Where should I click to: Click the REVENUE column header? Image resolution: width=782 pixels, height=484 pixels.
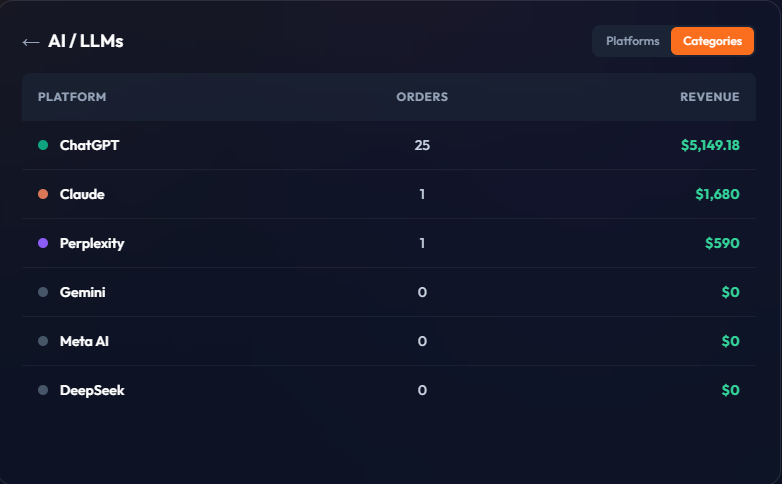(710, 97)
